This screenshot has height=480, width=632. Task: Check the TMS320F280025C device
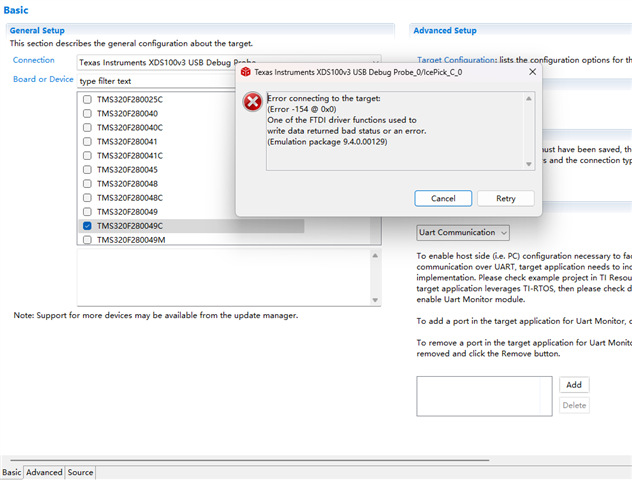click(87, 100)
